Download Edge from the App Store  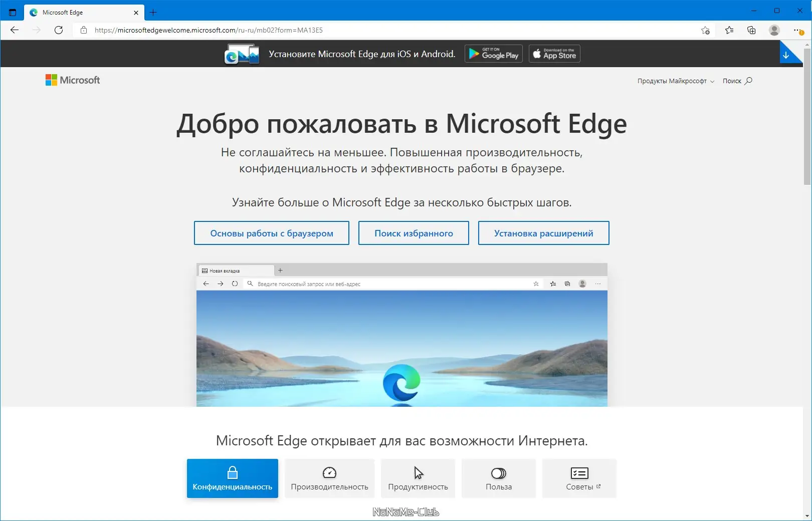click(554, 54)
